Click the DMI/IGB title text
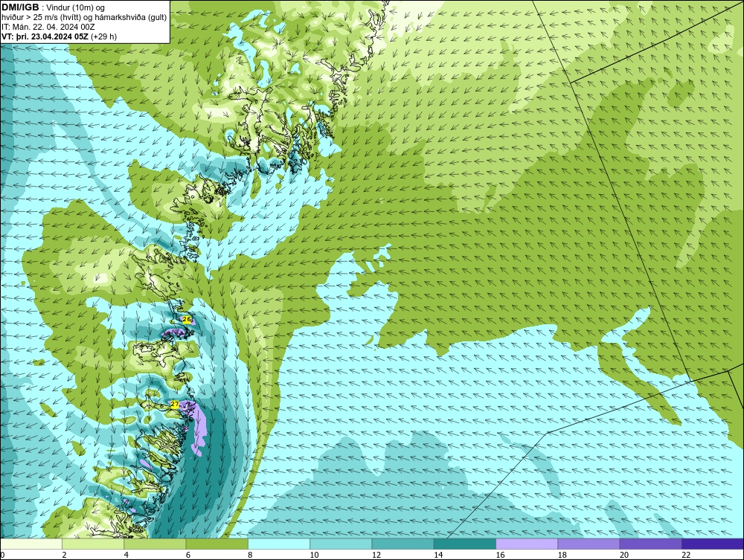The height and width of the screenshot is (560, 744). (x=20, y=7)
